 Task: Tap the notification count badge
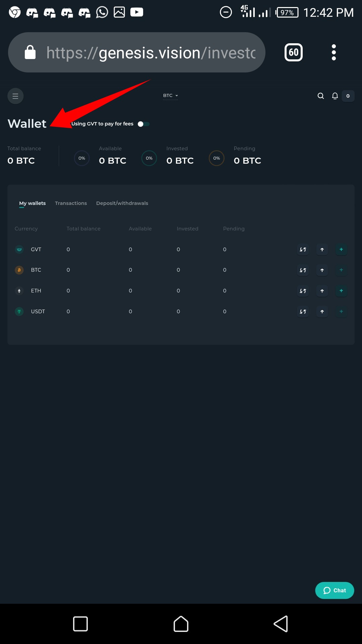coord(348,96)
